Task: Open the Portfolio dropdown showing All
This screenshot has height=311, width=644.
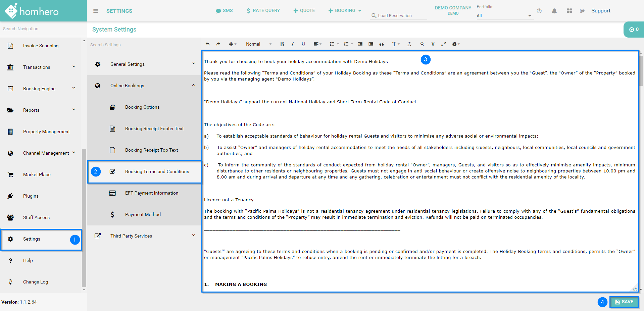Action: pos(503,15)
